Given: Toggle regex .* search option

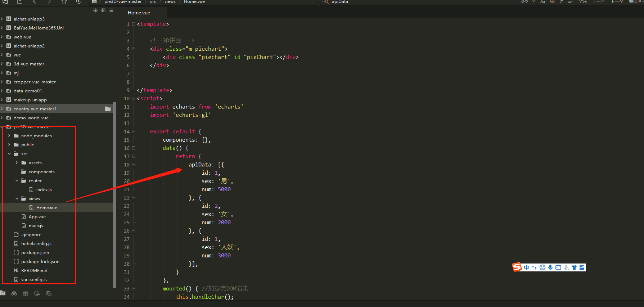Looking at the screenshot, I should point(561,2).
